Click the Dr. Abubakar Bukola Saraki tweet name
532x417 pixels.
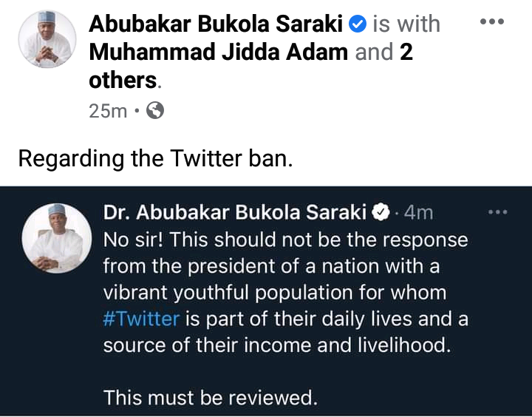234,213
